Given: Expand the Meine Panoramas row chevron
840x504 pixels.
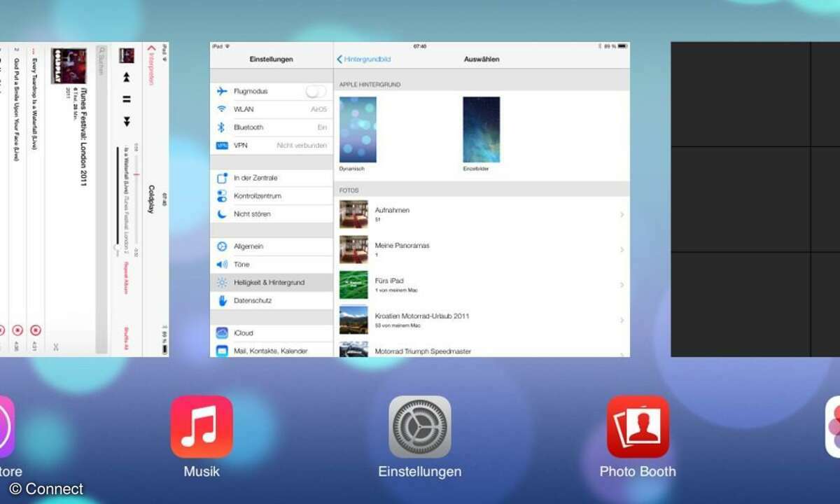Looking at the screenshot, I should (x=622, y=250).
